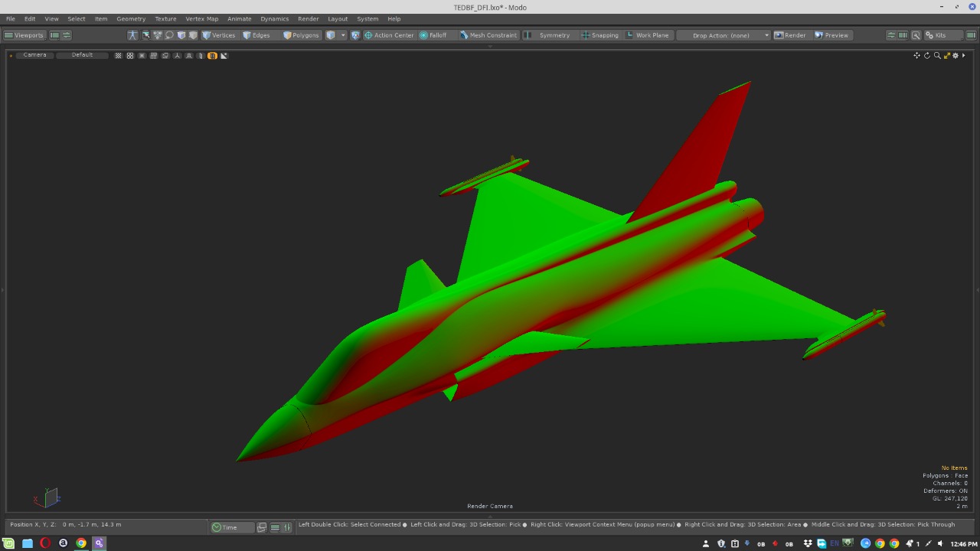Click the shield icon left of Action Center
The height and width of the screenshot is (551, 980).
pyautogui.click(x=355, y=35)
